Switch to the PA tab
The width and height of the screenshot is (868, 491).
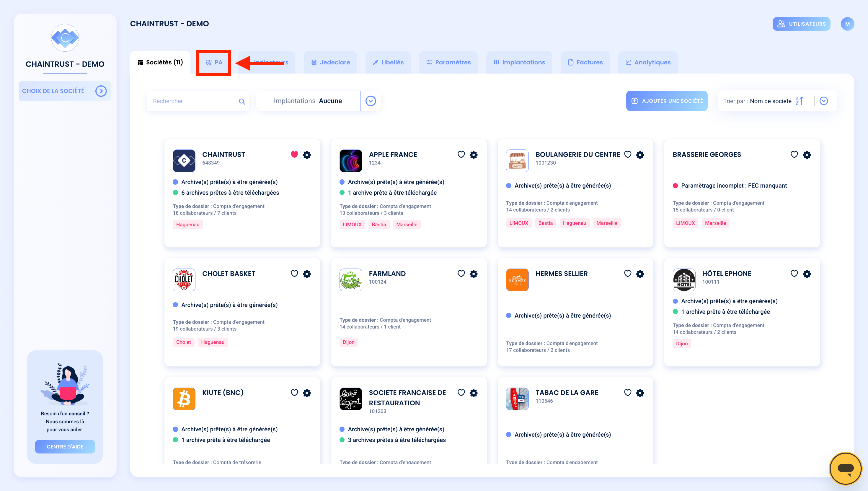click(214, 62)
